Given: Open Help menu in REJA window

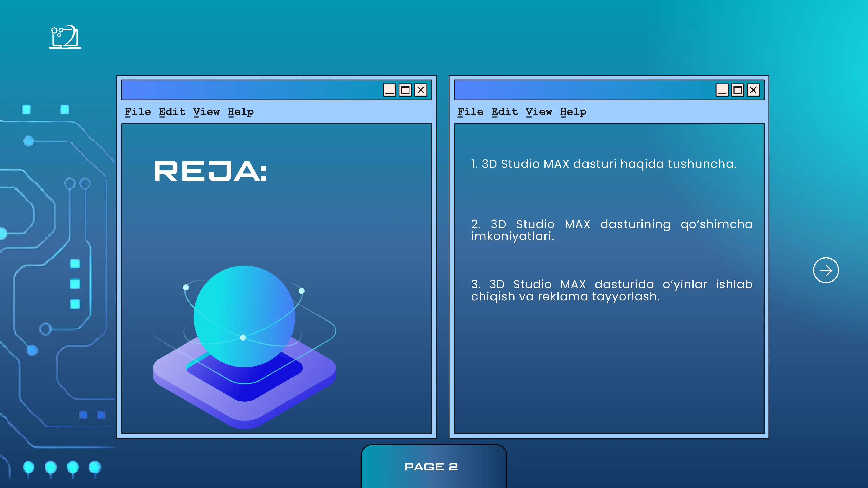Looking at the screenshot, I should click(241, 112).
